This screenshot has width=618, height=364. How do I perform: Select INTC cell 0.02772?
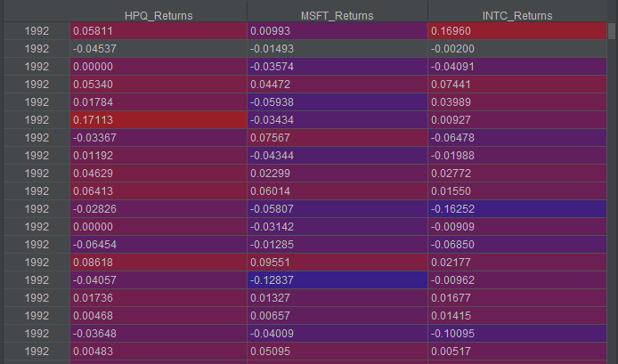[x=517, y=174]
